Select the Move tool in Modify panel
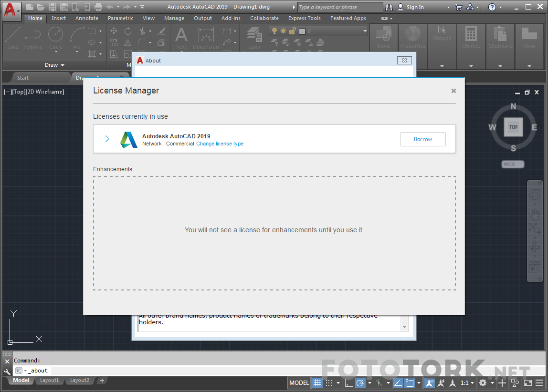Viewport: 548px width, 392px height. point(114,31)
